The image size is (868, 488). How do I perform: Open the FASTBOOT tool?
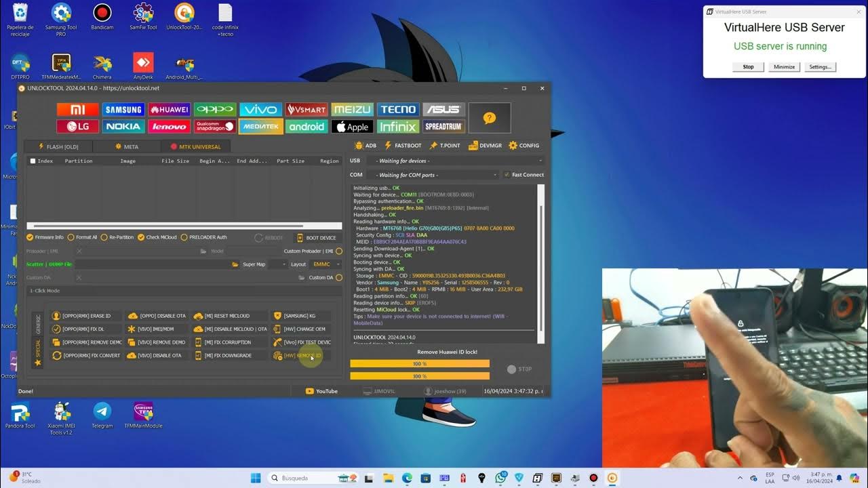click(403, 146)
